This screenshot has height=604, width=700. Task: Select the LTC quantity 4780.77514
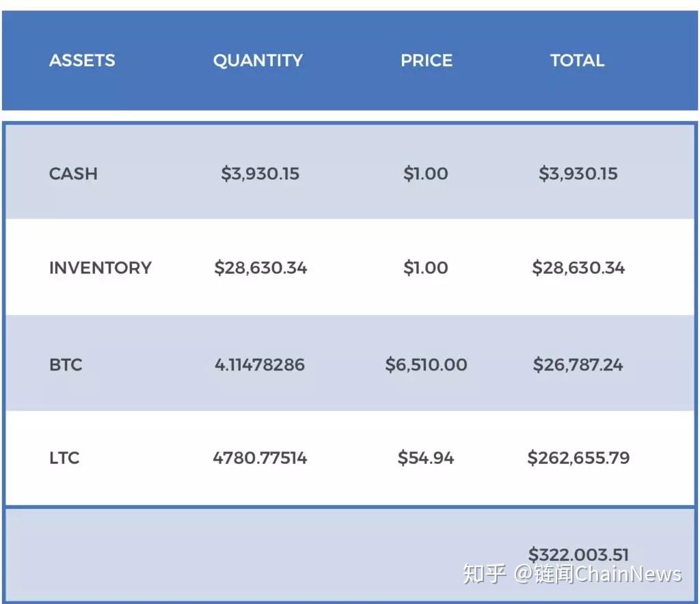pos(260,458)
